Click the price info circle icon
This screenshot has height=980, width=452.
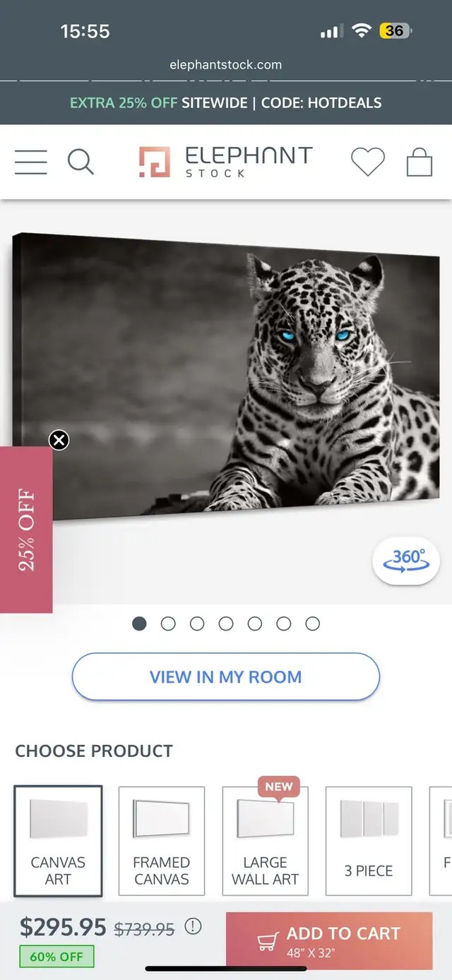tap(193, 926)
